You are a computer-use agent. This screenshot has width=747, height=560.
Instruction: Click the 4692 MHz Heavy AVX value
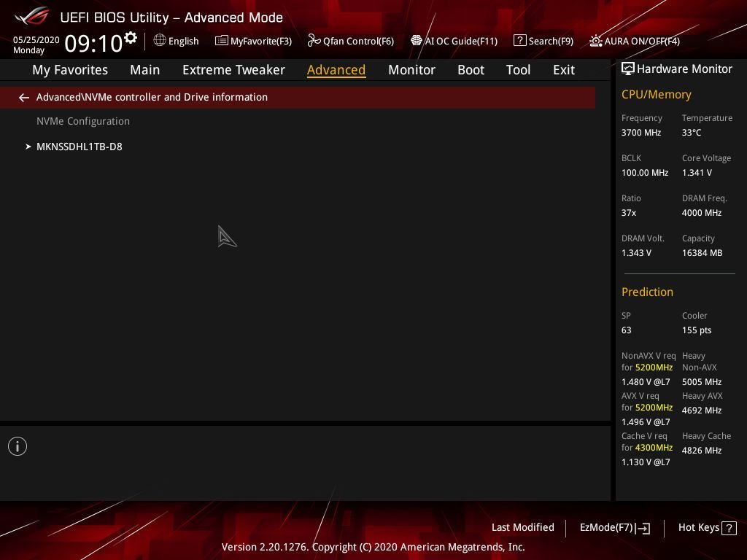click(701, 410)
